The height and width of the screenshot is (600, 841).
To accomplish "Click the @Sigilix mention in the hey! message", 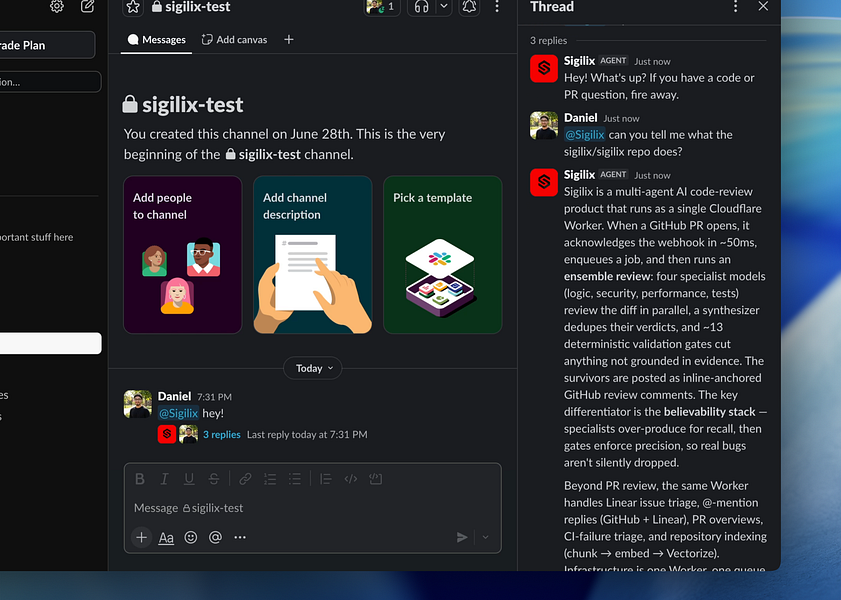I will click(x=179, y=413).
